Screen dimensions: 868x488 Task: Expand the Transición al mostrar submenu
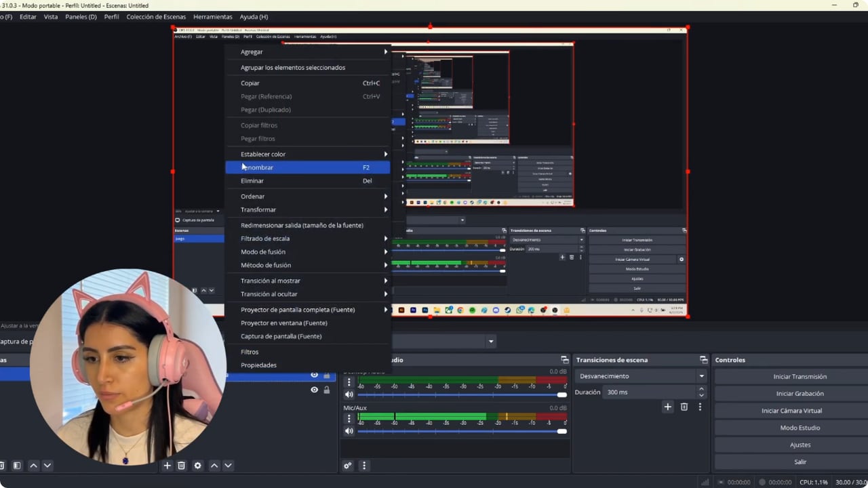click(x=308, y=281)
